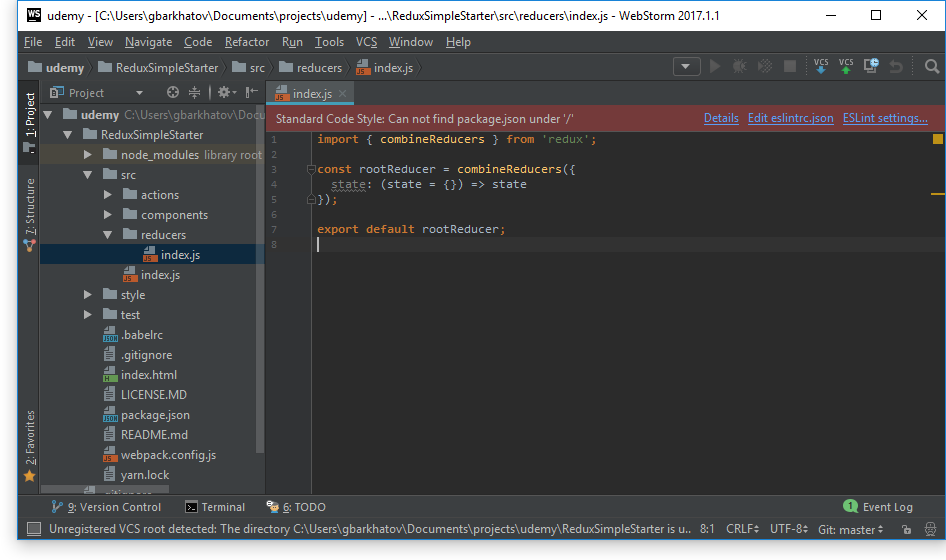Open Show History clock icon in toolbar
This screenshot has width=946, height=560.
(871, 66)
